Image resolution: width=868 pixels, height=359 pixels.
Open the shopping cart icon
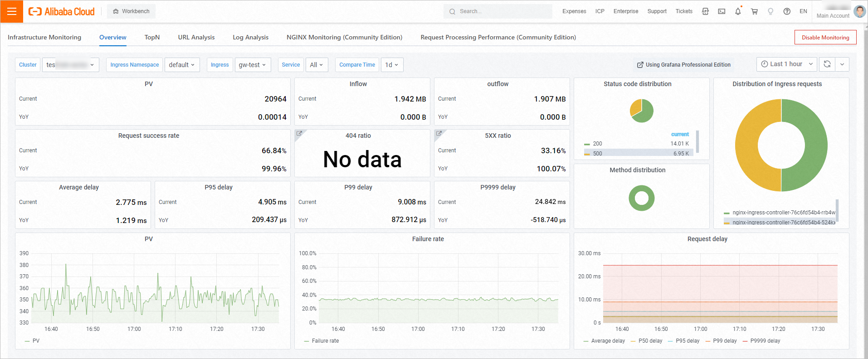coord(754,11)
